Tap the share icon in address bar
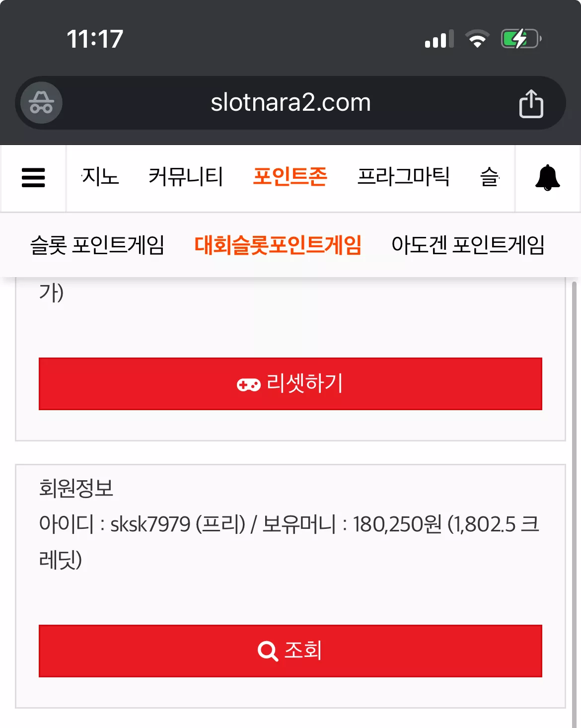581x728 pixels. [x=531, y=103]
